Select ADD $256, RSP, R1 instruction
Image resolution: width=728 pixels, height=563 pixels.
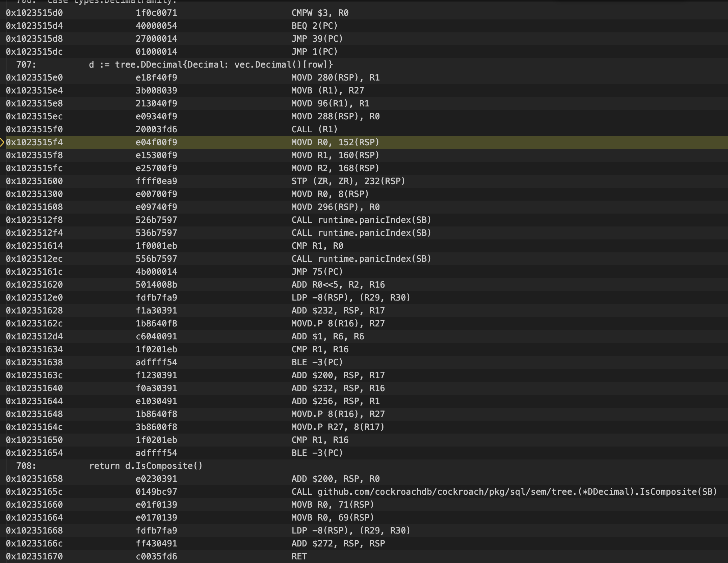(x=335, y=401)
